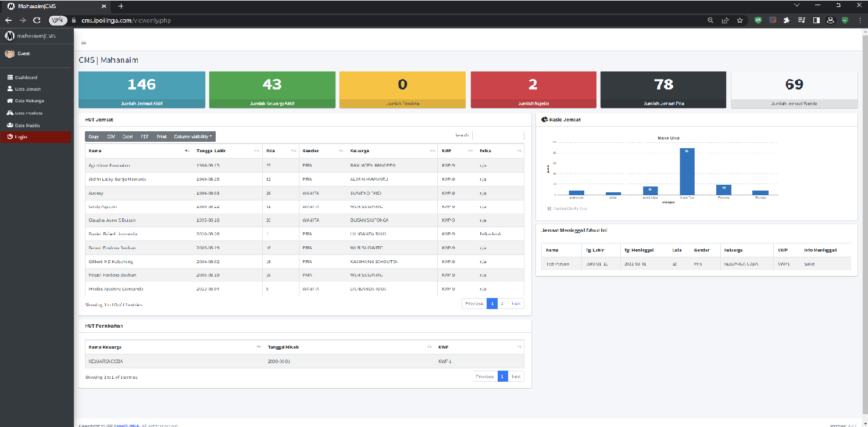Sort table by Tanggal Lahir column
Viewport: 868px width, 427px height.
coord(228,151)
